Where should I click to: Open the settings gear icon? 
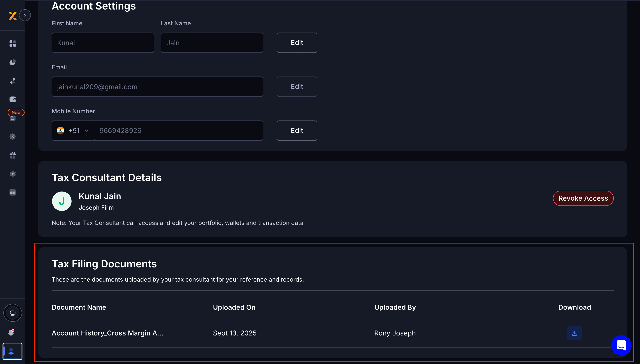(x=12, y=174)
